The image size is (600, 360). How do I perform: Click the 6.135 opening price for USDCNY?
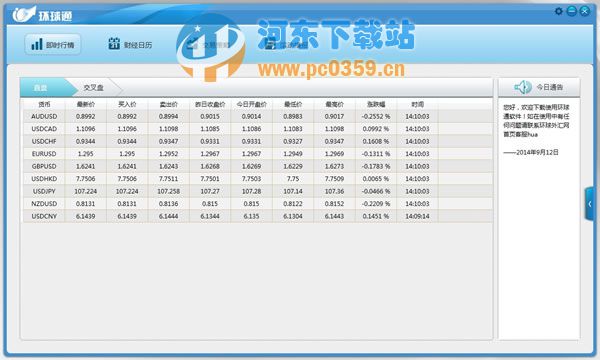click(x=251, y=216)
